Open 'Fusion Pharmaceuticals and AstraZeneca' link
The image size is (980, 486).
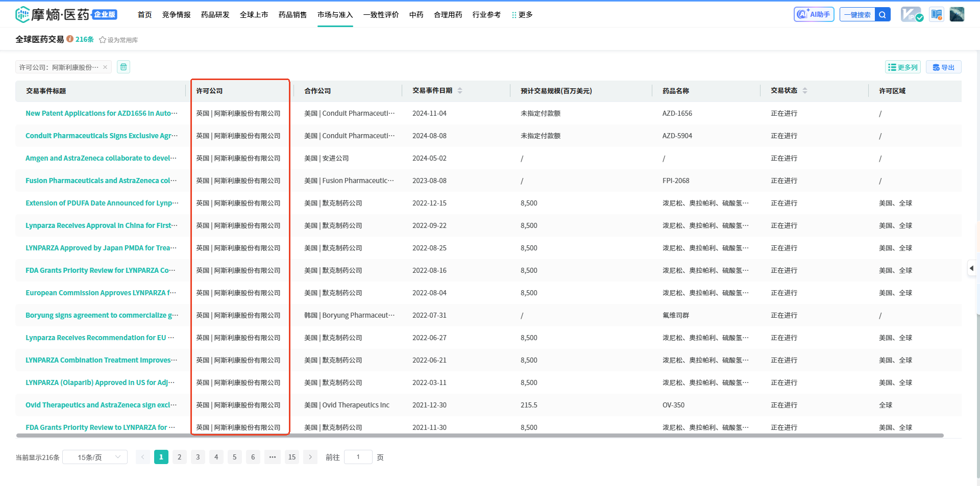tap(101, 181)
